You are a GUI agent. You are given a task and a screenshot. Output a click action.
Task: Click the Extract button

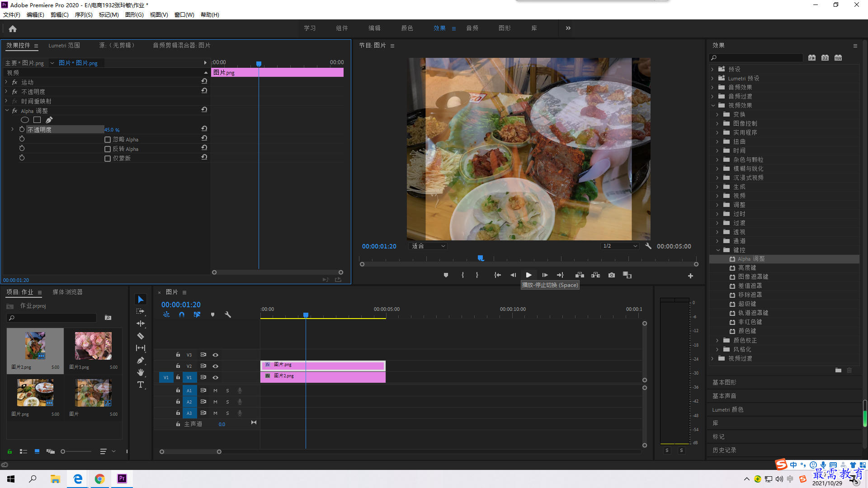click(x=595, y=275)
